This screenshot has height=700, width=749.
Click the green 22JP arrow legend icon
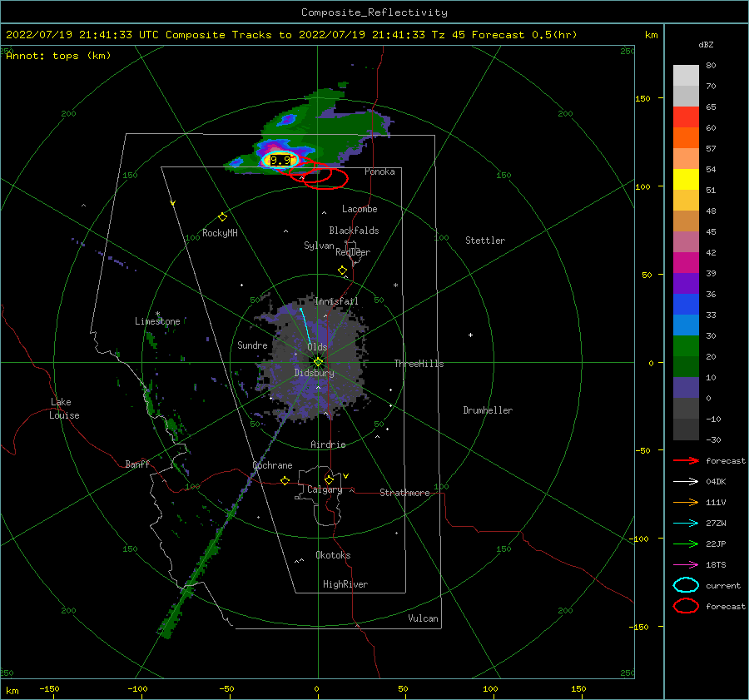click(x=686, y=544)
